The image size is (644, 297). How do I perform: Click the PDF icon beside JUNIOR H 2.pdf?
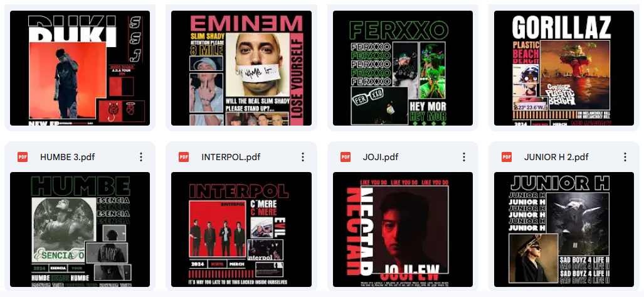click(x=507, y=157)
